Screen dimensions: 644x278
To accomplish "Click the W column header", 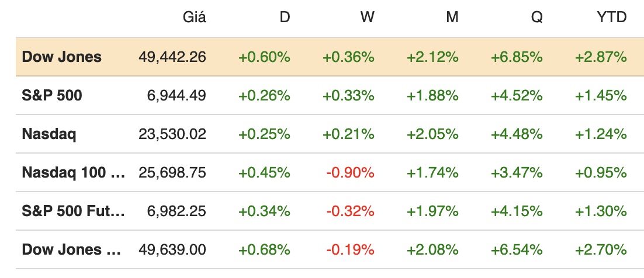I will (367, 18).
